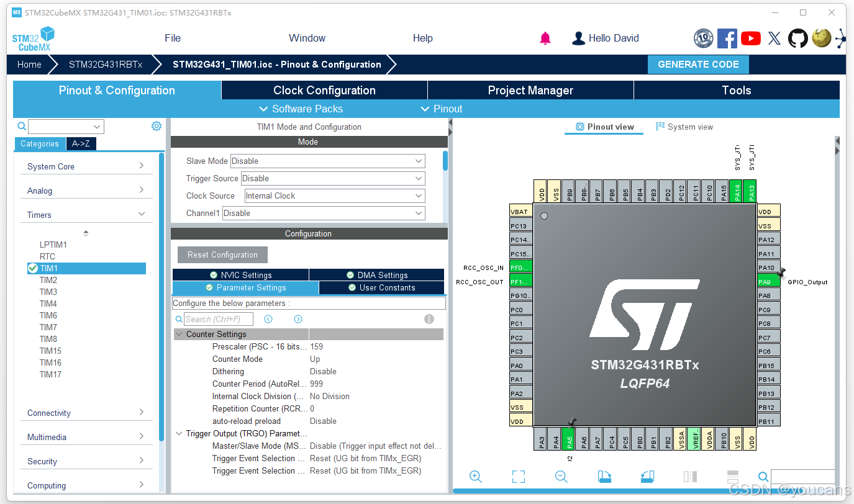The width and height of the screenshot is (854, 504).
Task: Click the user profile icon beside Hello David
Action: point(578,38)
